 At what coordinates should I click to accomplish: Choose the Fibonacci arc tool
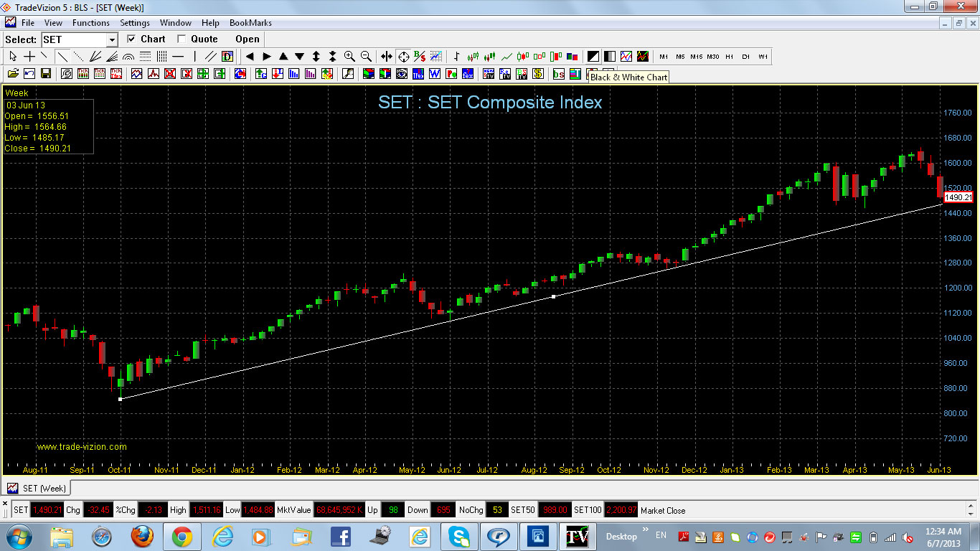click(128, 56)
